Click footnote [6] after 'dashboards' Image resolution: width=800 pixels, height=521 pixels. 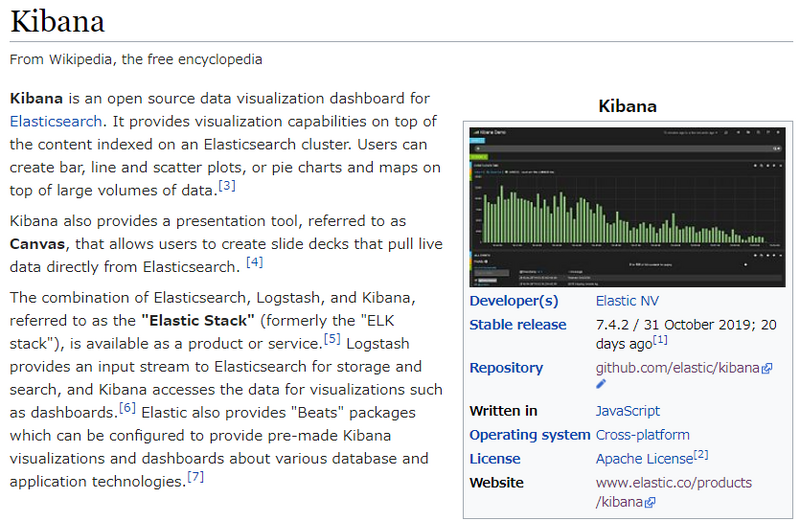tap(127, 408)
